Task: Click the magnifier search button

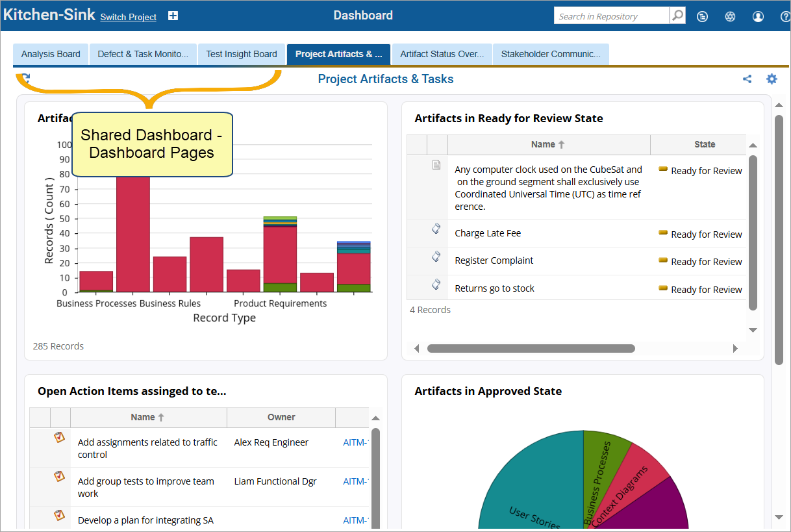Action: pos(677,16)
